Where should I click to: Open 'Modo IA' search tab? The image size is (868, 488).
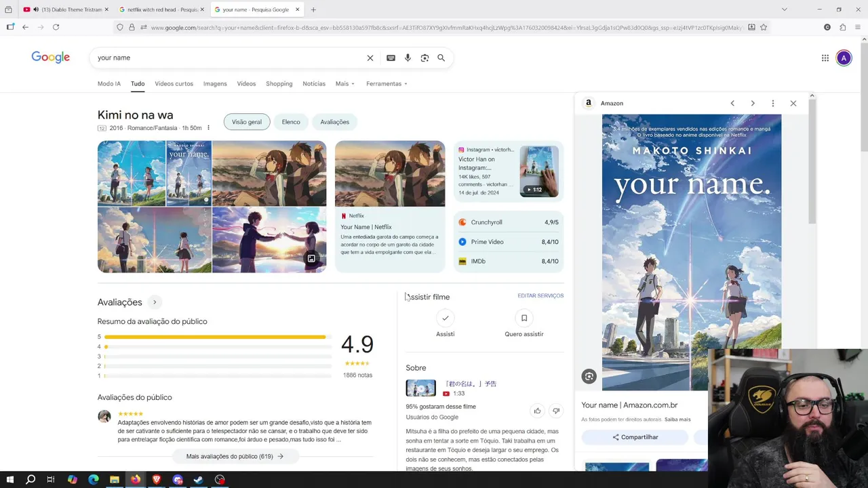point(109,83)
